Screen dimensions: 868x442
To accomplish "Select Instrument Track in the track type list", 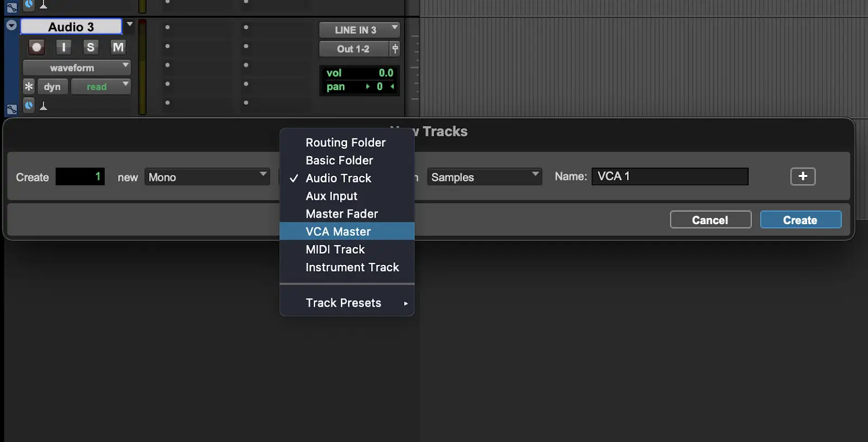I will [x=352, y=267].
